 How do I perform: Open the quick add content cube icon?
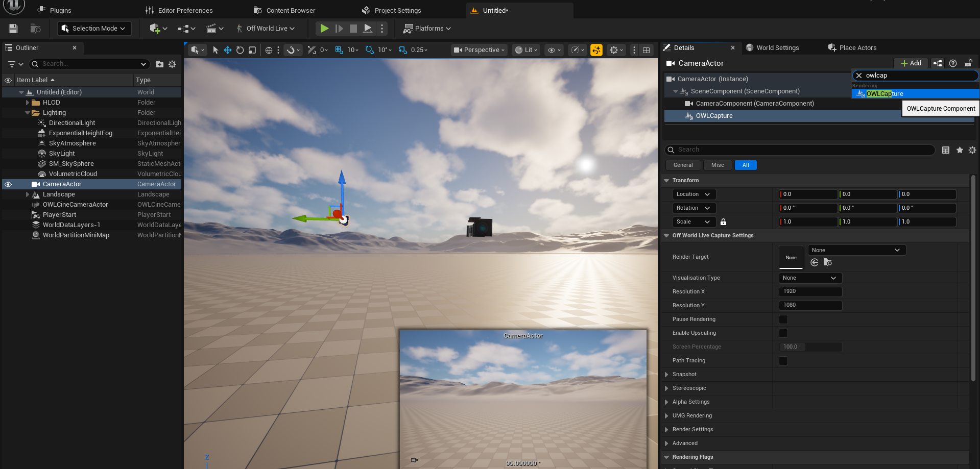pyautogui.click(x=158, y=29)
